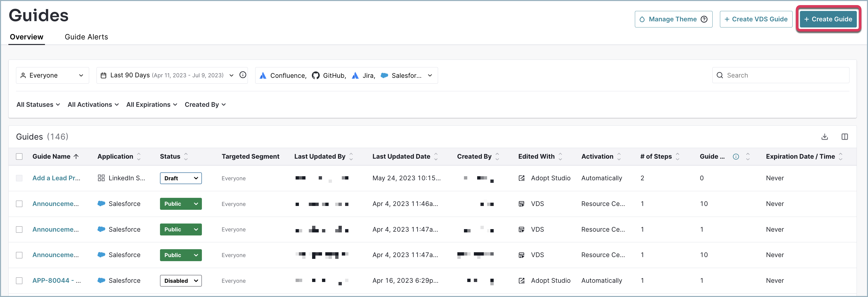This screenshot has width=868, height=297.
Task: Click into the Search field
Action: click(781, 75)
